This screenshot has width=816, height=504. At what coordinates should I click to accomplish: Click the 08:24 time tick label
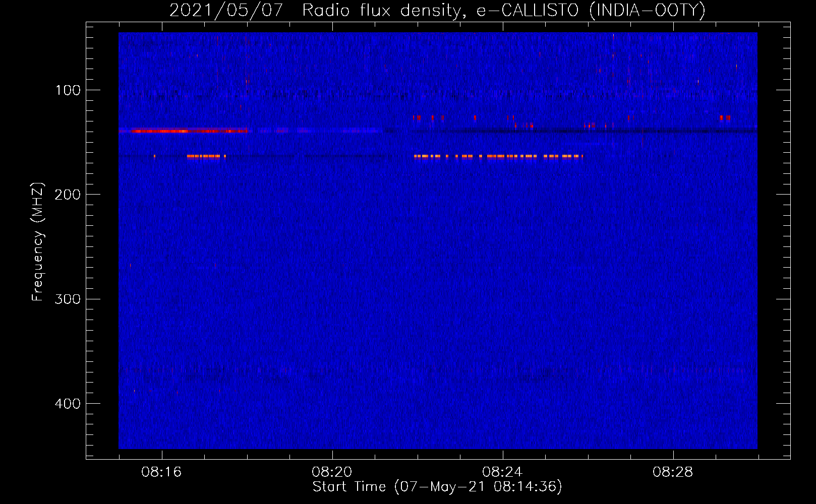click(x=502, y=472)
